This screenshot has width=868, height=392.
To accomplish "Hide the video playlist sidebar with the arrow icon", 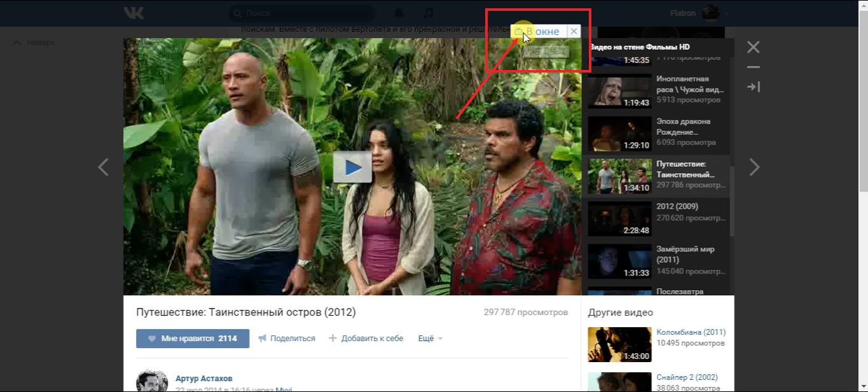I will tap(754, 87).
